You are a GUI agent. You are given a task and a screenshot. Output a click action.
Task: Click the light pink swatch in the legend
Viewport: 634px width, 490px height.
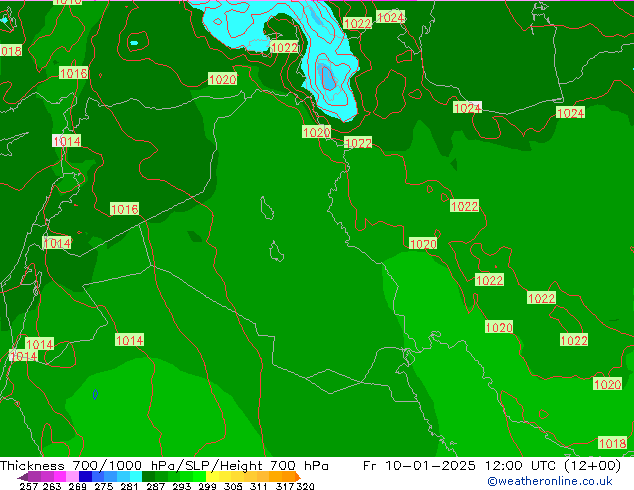pyautogui.click(x=72, y=476)
